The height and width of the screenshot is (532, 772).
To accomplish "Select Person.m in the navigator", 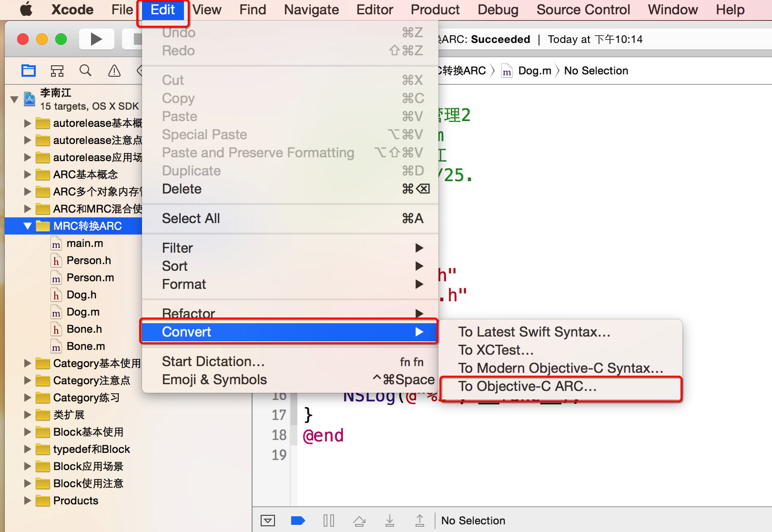I will [90, 278].
